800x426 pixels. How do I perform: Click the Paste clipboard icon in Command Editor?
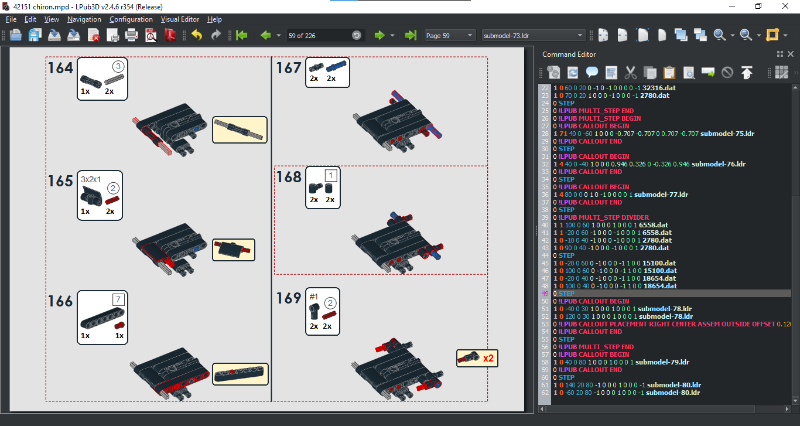point(668,72)
